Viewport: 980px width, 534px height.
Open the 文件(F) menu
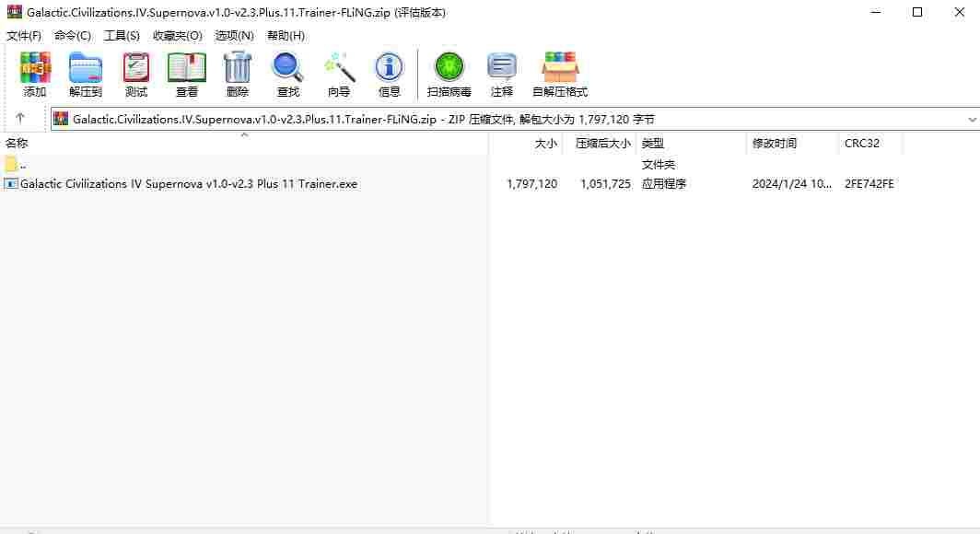(24, 36)
